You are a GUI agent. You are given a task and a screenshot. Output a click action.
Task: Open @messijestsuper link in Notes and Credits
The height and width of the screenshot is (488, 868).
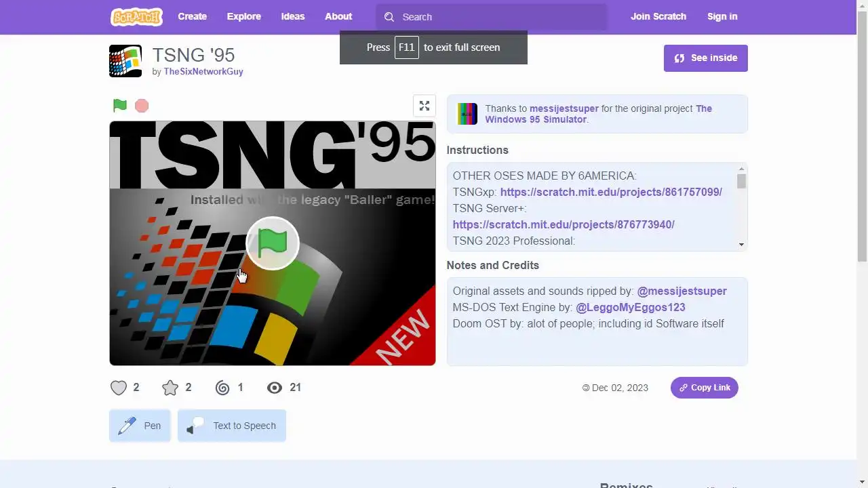(x=682, y=291)
